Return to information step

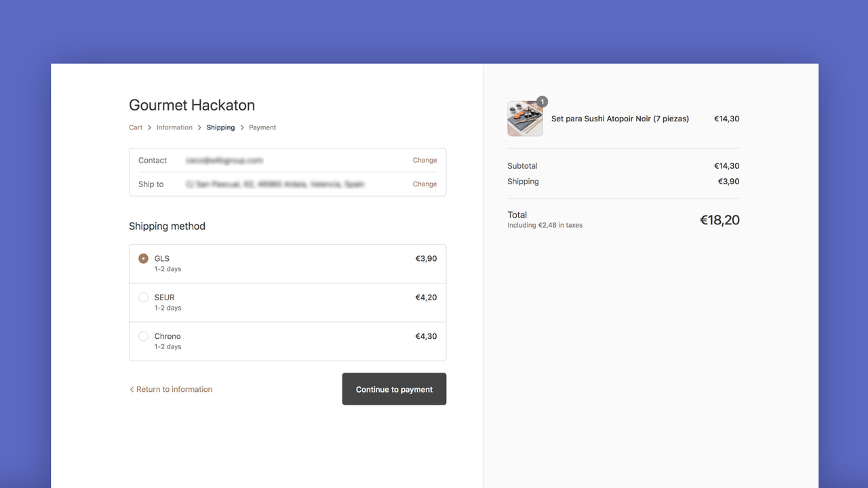(x=174, y=389)
